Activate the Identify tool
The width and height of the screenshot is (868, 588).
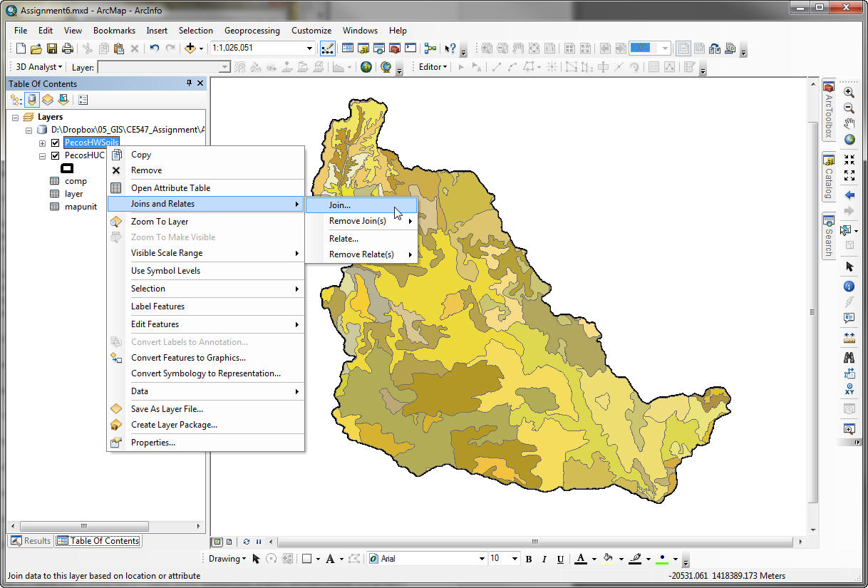[849, 287]
